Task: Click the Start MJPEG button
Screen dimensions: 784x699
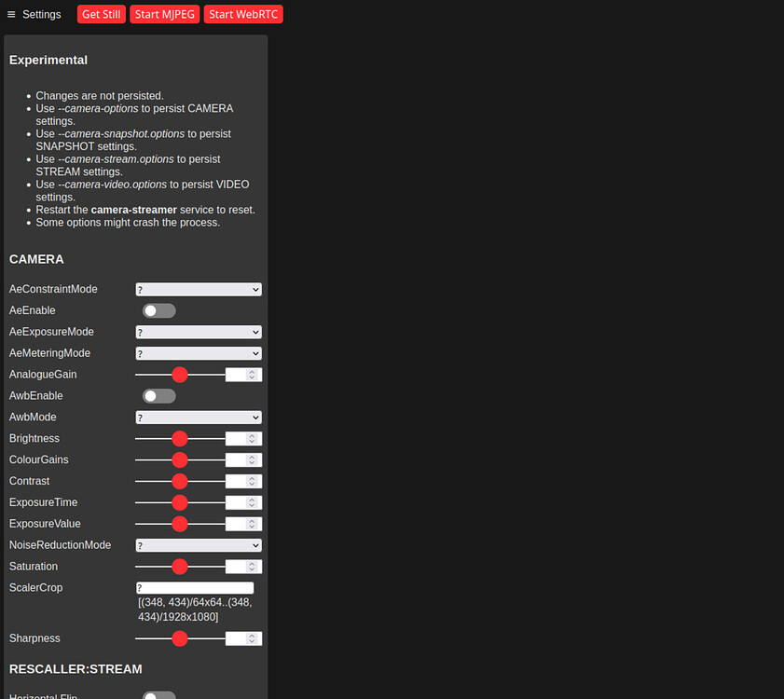Action: [164, 14]
